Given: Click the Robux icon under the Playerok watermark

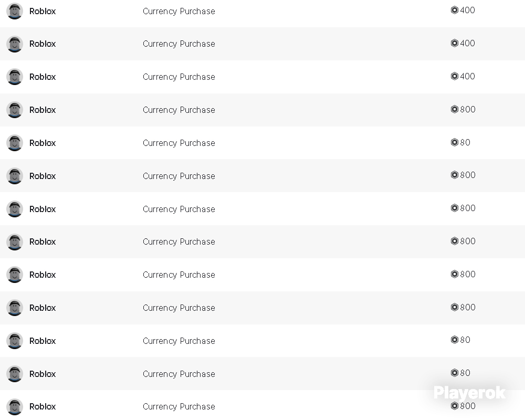Looking at the screenshot, I should 454,406.
